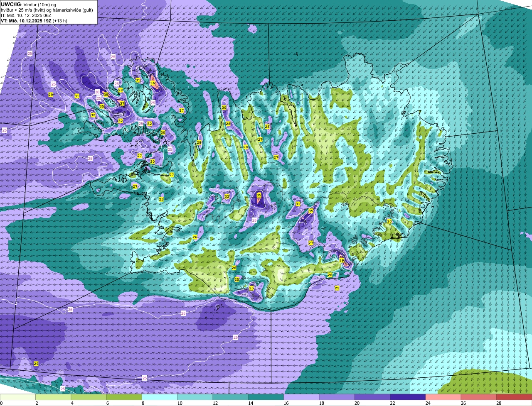The image size is (532, 406).
Task: Click the 20–22 m/s purple legend swatch
Action: point(373,397)
